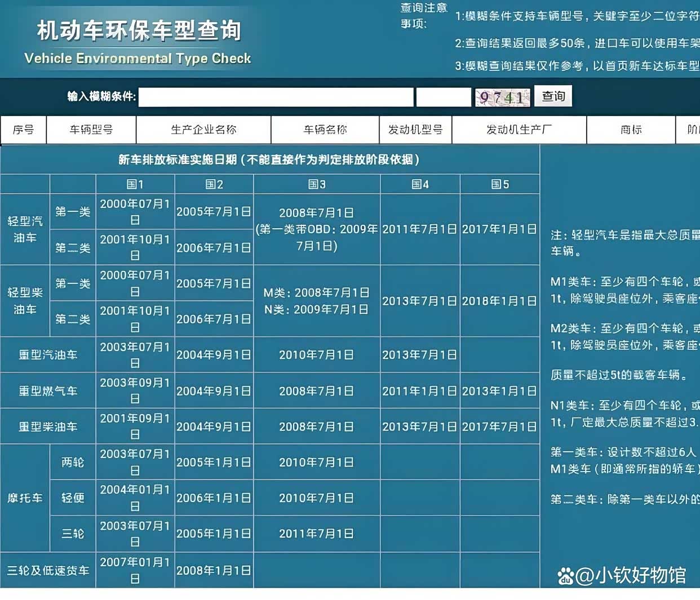Click the 三轮及低速货车 row label
700x600 pixels.
click(48, 570)
